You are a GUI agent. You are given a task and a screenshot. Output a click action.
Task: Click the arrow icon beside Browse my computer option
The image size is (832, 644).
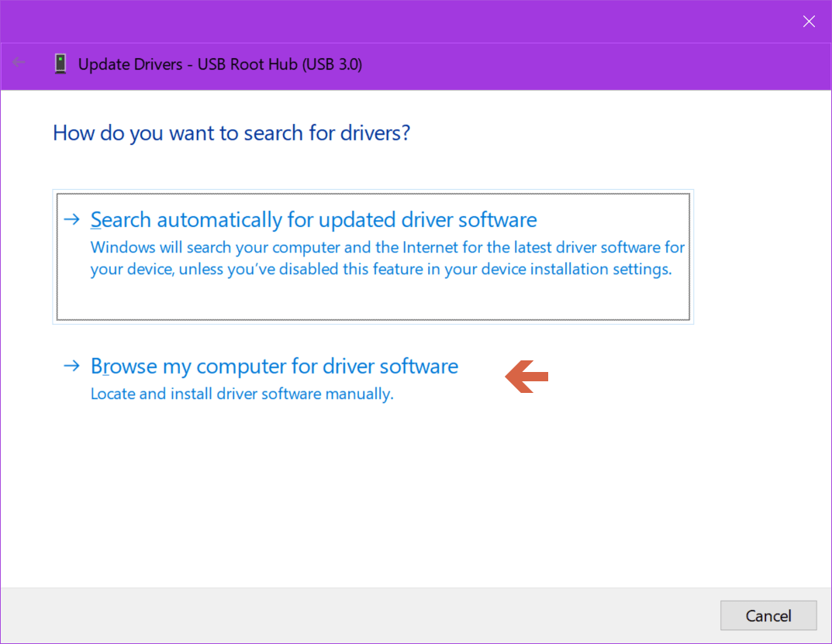point(71,366)
